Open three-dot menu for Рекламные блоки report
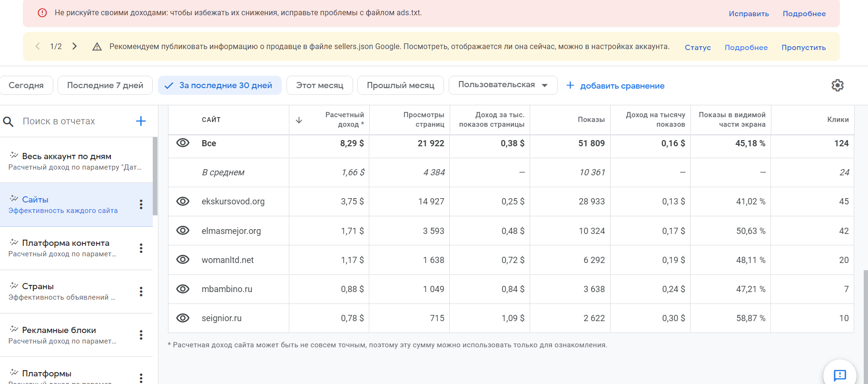 (x=141, y=335)
